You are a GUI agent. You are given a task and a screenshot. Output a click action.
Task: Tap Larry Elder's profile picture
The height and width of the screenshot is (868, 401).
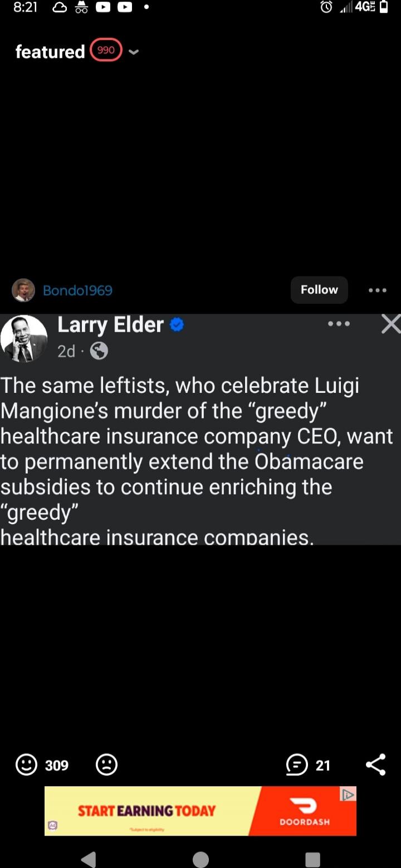tap(24, 337)
